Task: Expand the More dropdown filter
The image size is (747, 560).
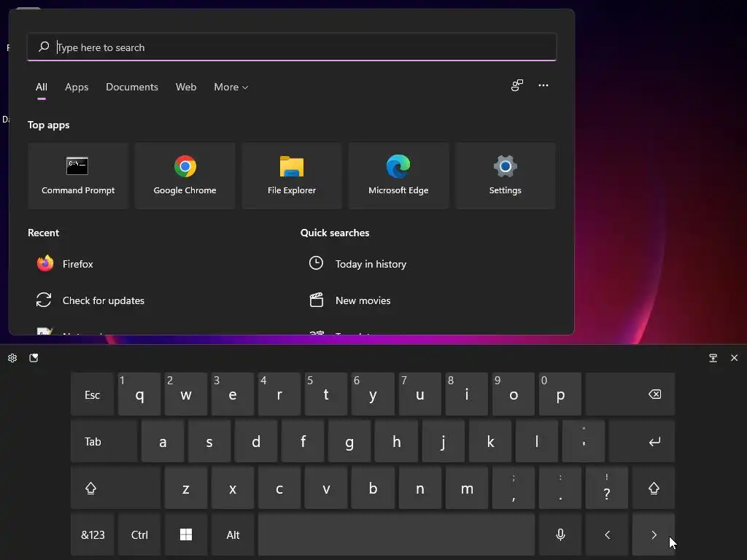Action: point(231,87)
